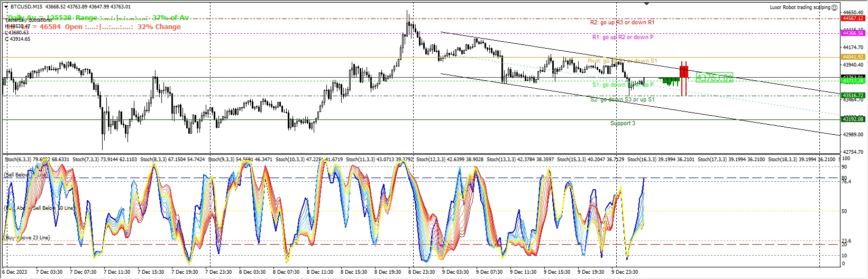Click the 'Support 3' line label
Image resolution: width=868 pixels, height=279 pixels.
click(x=623, y=124)
